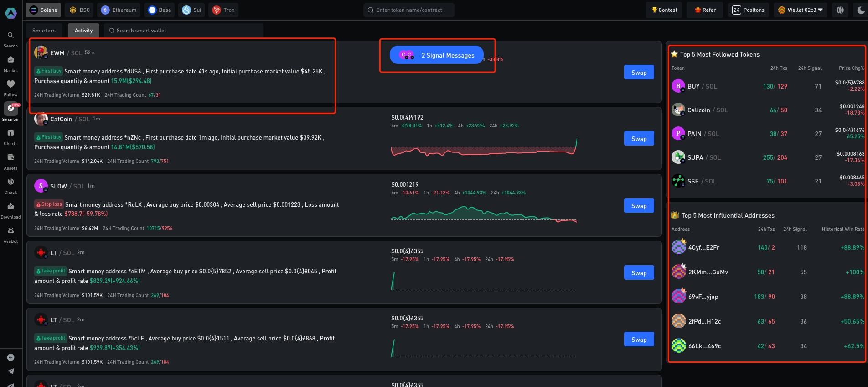The width and height of the screenshot is (868, 387).
Task: Click the 2 Signal Messages button
Action: pos(436,55)
